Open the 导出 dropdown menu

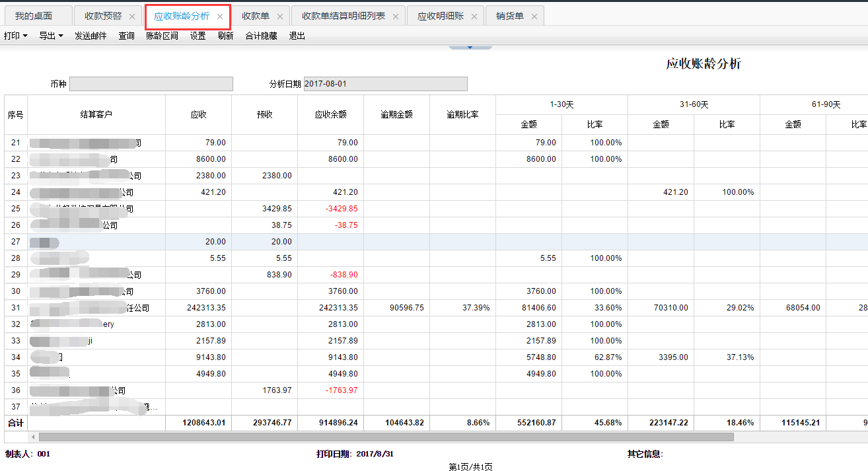point(51,36)
